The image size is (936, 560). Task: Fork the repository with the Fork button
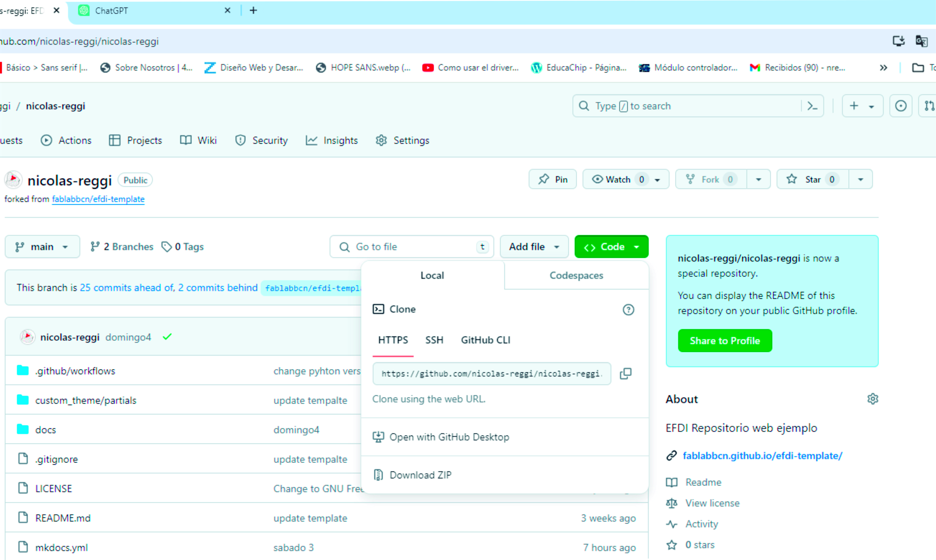(x=711, y=180)
